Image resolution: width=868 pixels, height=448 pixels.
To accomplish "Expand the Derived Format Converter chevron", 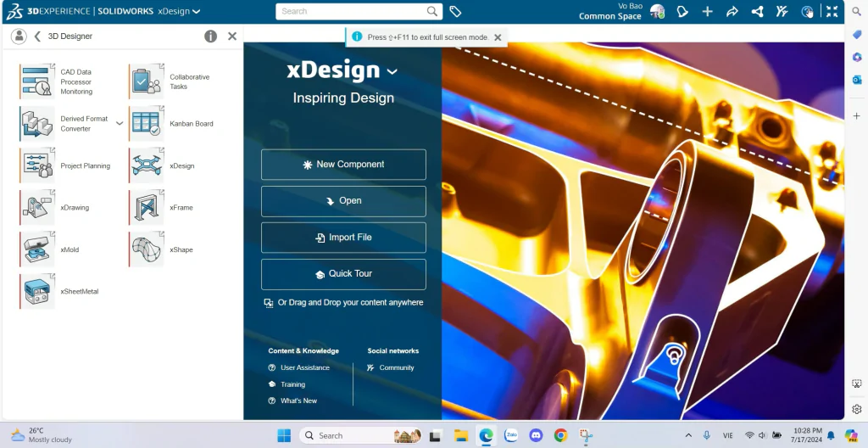I will pos(119,123).
